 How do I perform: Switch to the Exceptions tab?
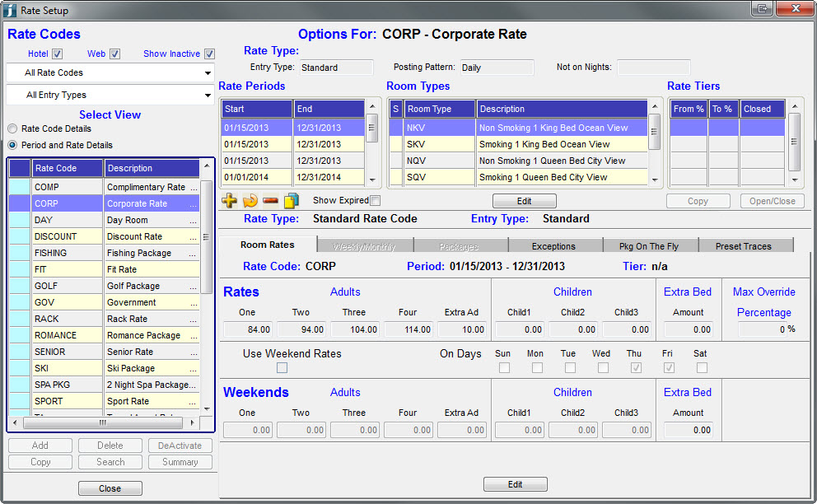coord(553,246)
